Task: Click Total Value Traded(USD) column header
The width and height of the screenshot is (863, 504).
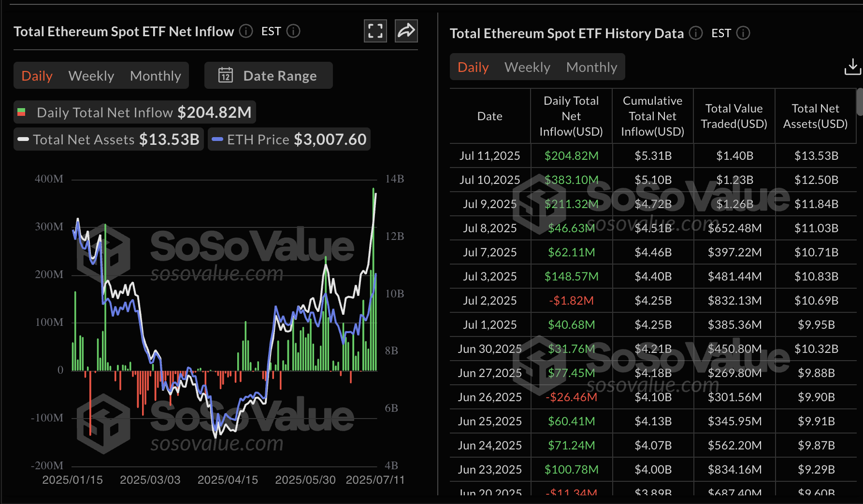Action: tap(734, 116)
